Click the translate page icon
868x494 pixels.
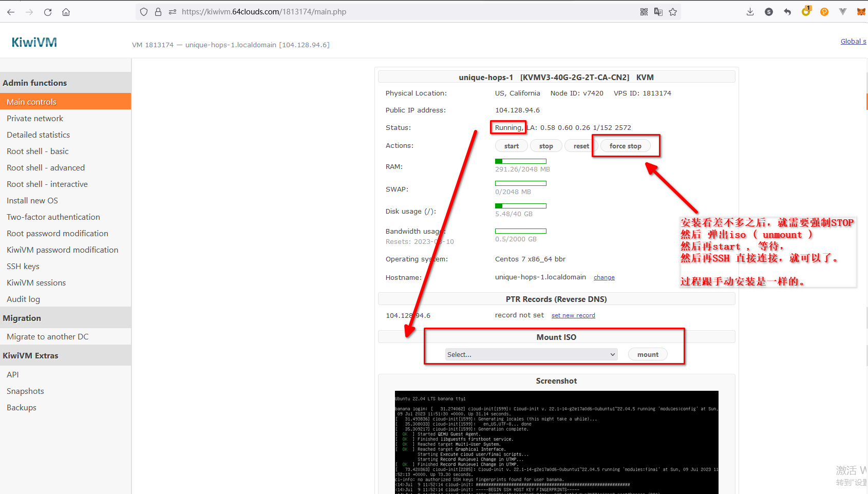point(658,12)
